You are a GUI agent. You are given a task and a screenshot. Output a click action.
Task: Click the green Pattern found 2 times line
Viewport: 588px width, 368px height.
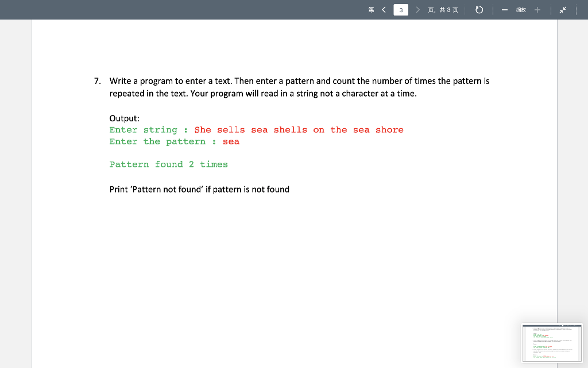168,164
